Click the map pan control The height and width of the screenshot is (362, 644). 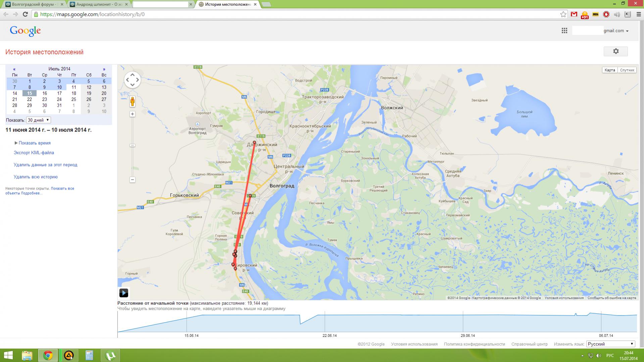click(132, 80)
